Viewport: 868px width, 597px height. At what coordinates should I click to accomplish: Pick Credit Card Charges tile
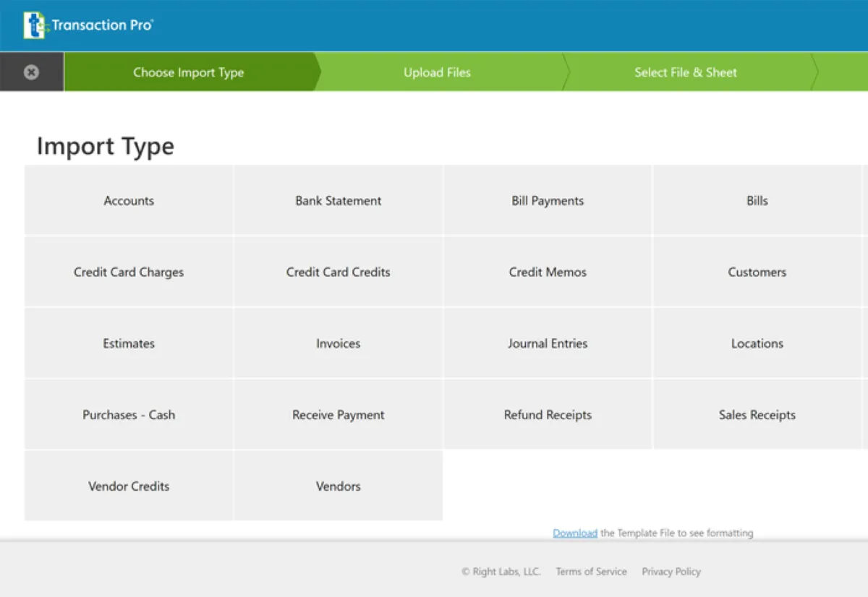click(129, 272)
